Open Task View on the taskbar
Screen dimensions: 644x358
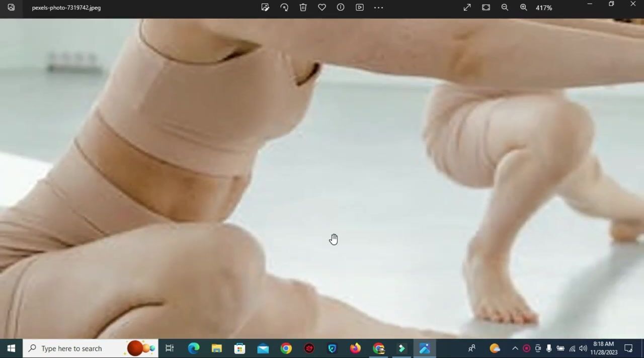click(170, 348)
